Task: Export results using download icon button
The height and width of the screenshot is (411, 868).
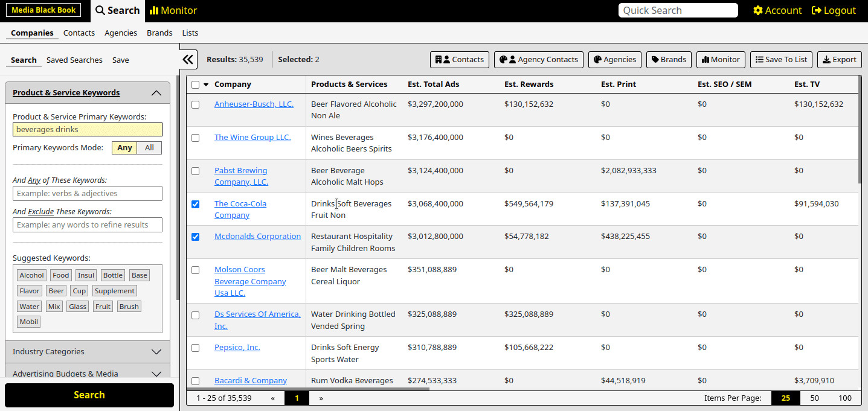Action: point(839,60)
